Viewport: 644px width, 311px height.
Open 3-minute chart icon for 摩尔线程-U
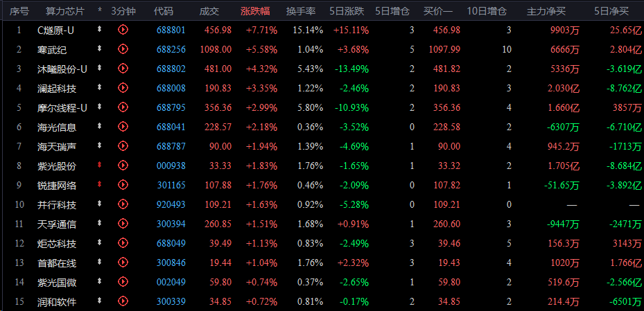pyautogui.click(x=123, y=107)
